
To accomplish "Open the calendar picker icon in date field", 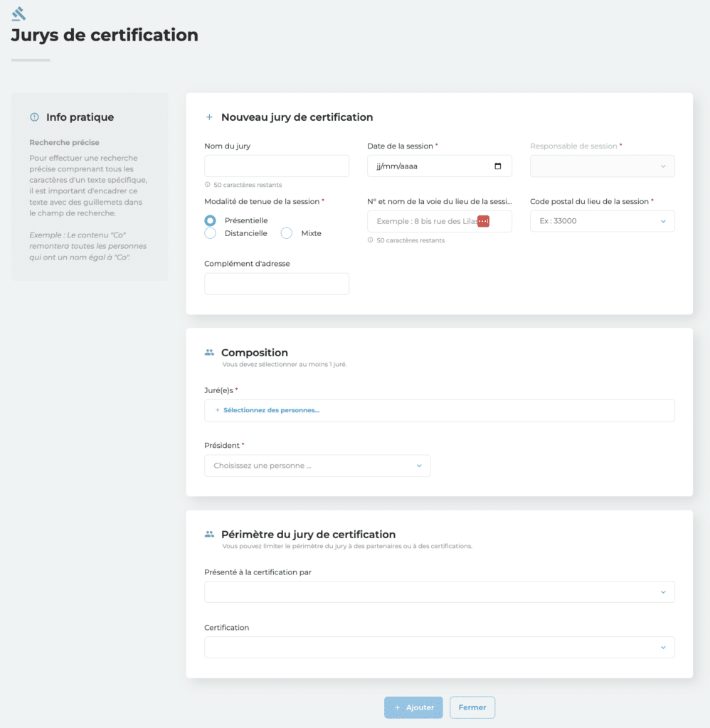I will pos(497,166).
